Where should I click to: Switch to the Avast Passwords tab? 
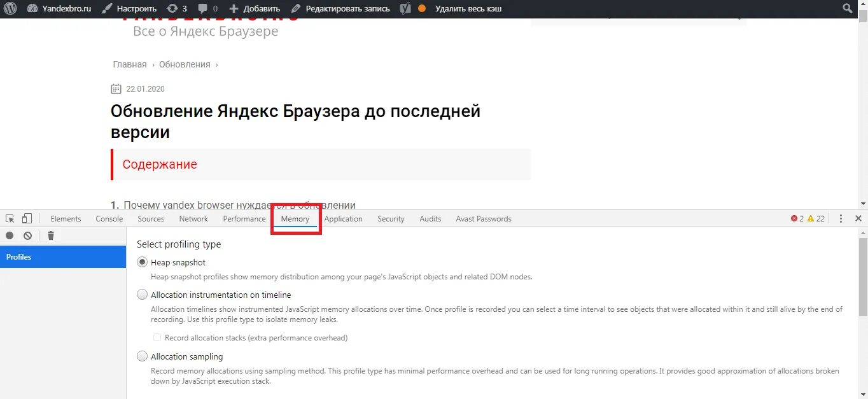pyautogui.click(x=484, y=218)
